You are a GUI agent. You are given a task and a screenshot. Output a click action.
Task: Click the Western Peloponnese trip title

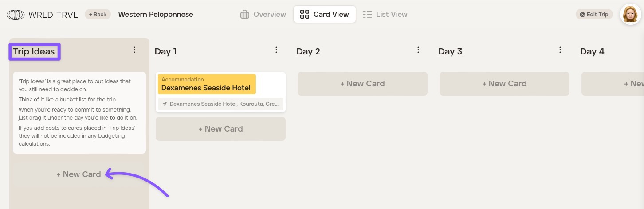[156, 14]
